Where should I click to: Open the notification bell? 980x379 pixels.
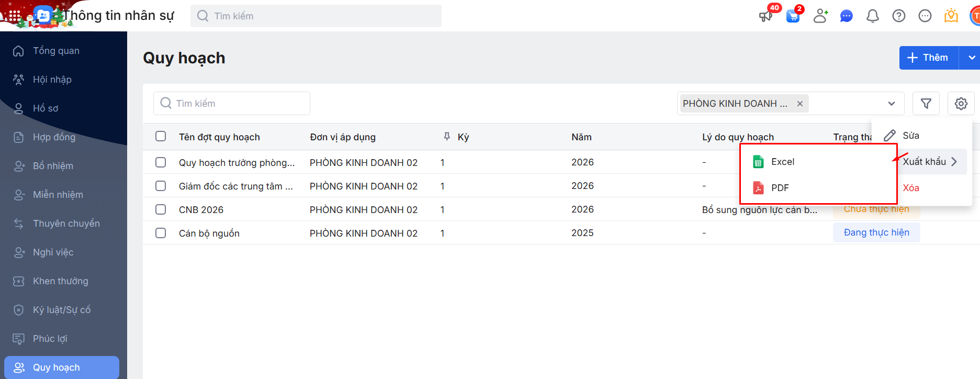(x=872, y=16)
